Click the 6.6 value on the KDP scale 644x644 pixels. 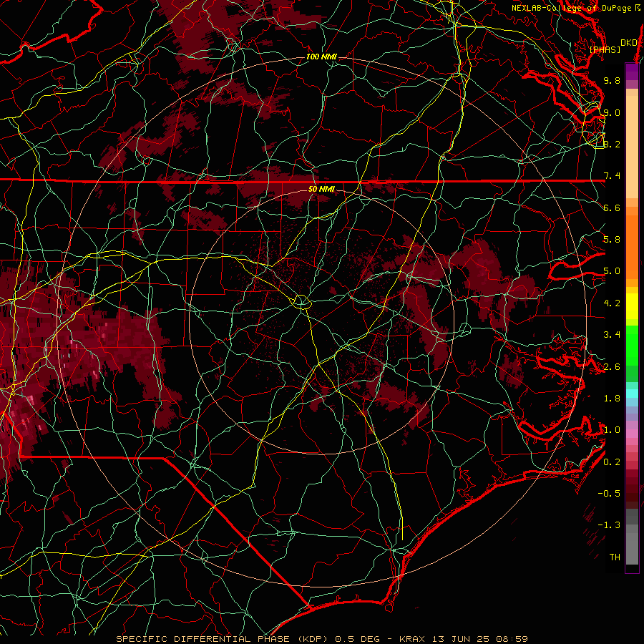612,208
